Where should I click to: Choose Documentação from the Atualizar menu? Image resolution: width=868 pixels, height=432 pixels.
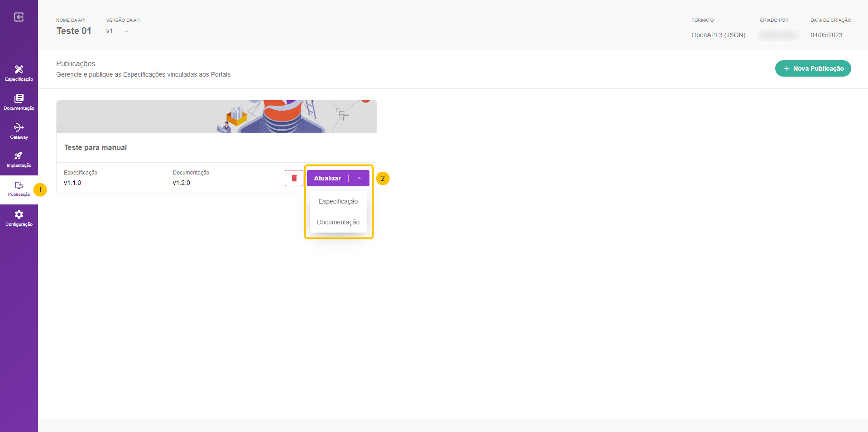tap(338, 222)
